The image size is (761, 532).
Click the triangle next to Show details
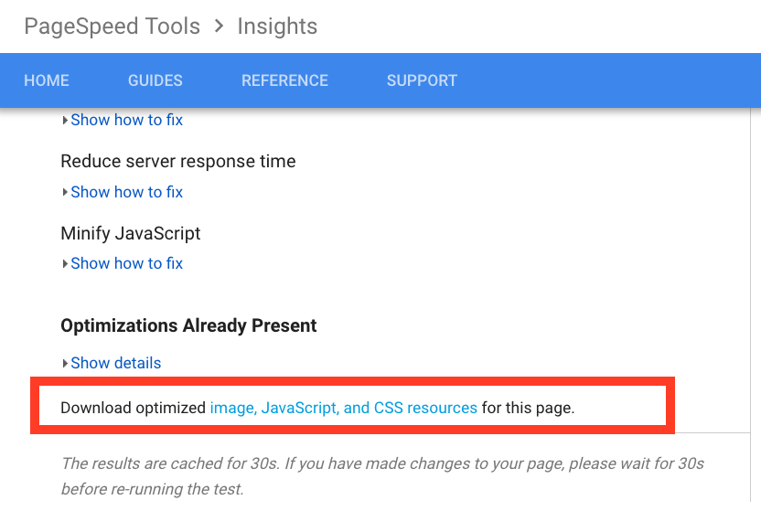[x=65, y=363]
